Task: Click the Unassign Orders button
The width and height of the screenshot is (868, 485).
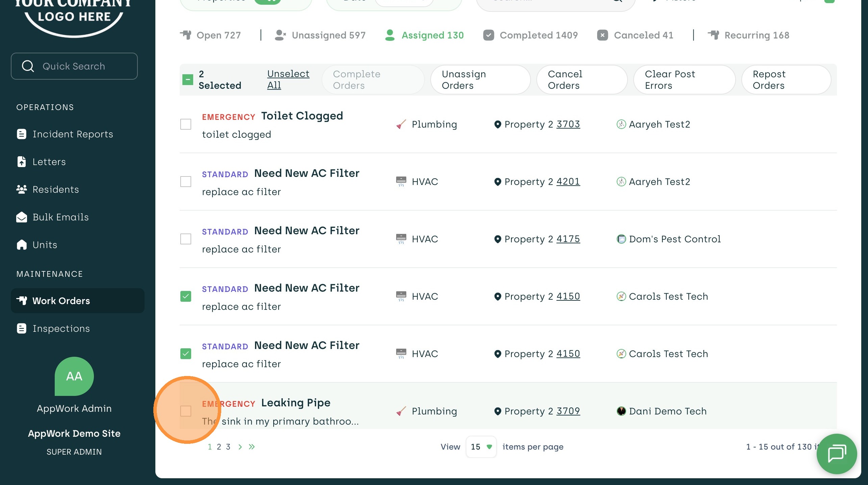Action: [480, 80]
